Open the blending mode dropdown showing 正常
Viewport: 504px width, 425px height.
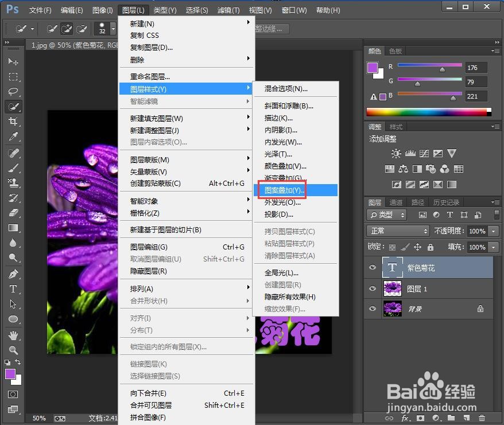click(398, 231)
